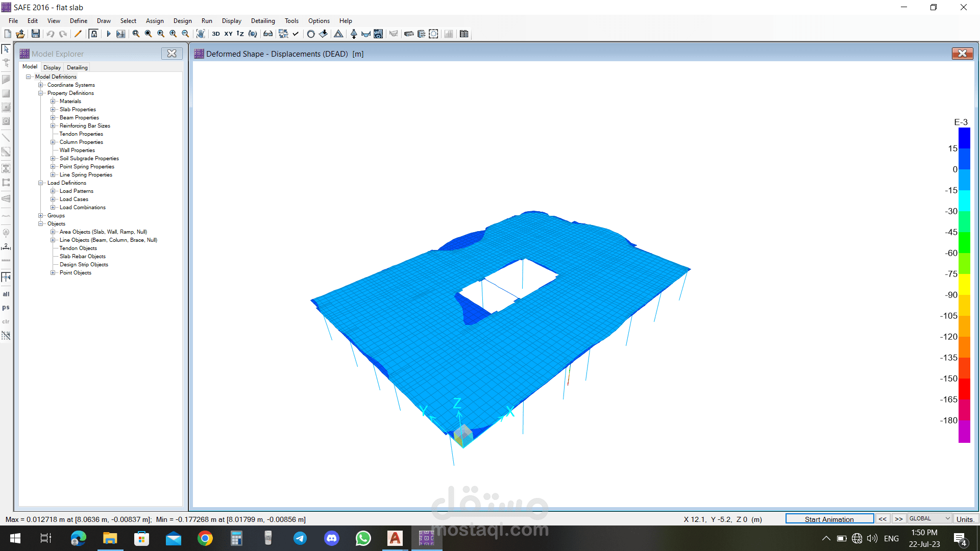
Task: Select Tendon Properties in the tree
Action: pyautogui.click(x=81, y=134)
